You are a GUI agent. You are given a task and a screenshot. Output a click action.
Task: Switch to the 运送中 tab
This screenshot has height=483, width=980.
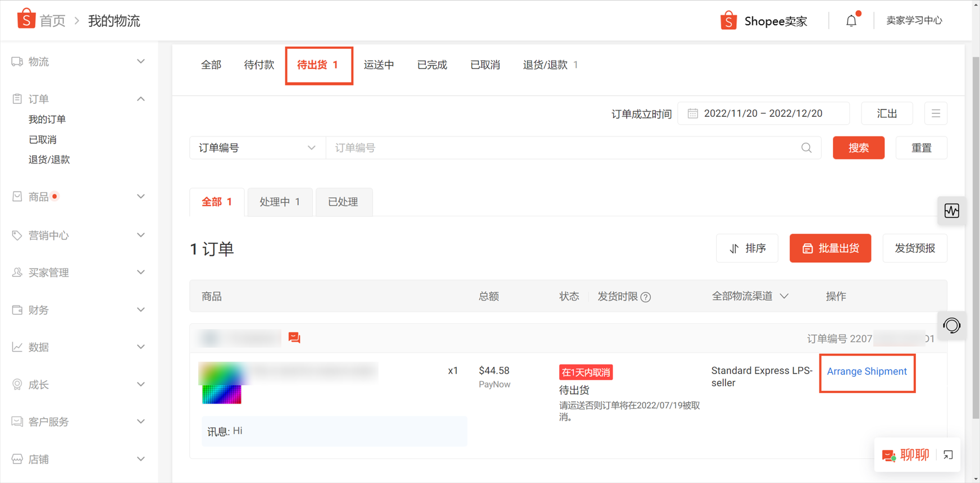pyautogui.click(x=379, y=65)
